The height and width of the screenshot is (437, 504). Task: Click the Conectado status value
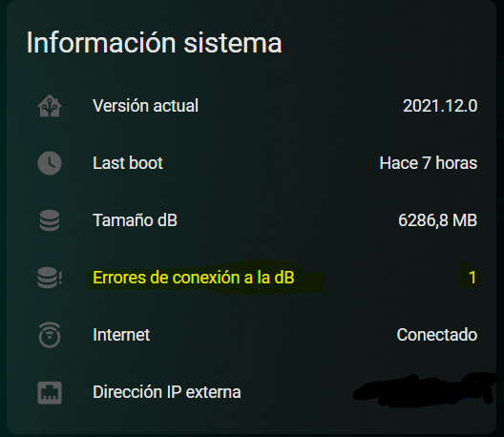click(437, 335)
